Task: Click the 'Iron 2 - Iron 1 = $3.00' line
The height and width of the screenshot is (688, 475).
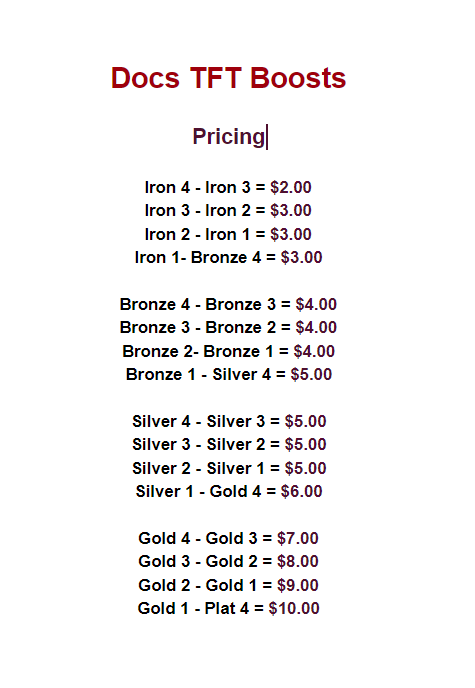Action: [x=228, y=234]
